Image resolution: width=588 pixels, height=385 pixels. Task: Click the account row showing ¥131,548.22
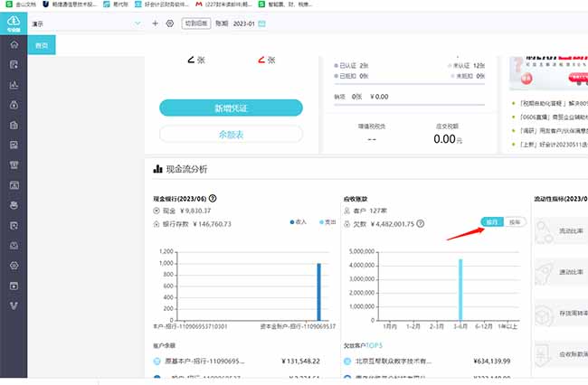[x=237, y=361]
